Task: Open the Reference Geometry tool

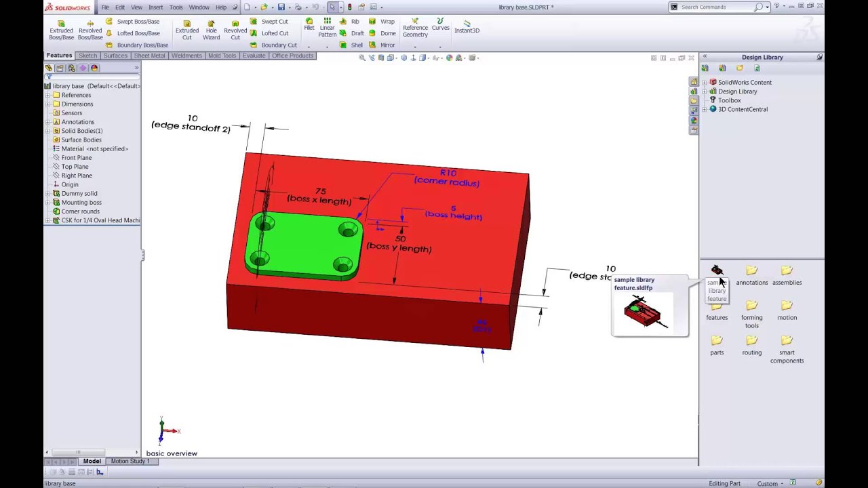Action: click(x=415, y=30)
